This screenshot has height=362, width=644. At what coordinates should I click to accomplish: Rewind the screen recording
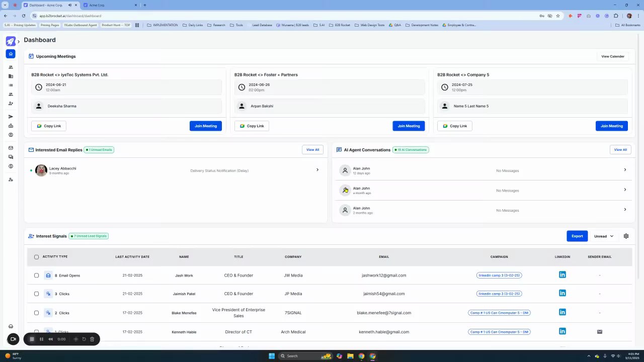point(50,339)
